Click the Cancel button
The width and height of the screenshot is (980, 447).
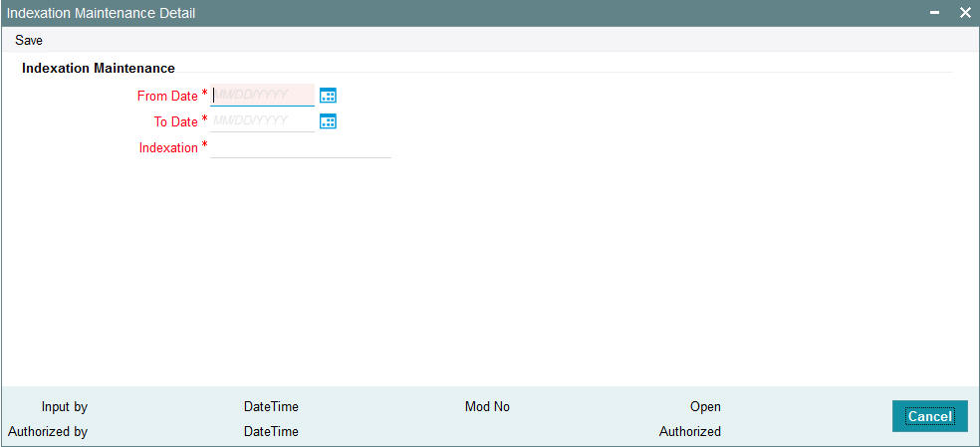point(930,416)
